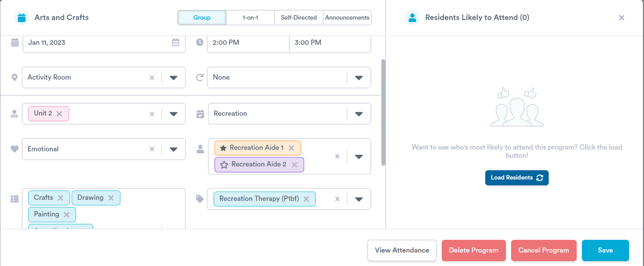This screenshot has height=266, width=644.
Task: Remove the Drawing category tag
Action: pos(111,198)
